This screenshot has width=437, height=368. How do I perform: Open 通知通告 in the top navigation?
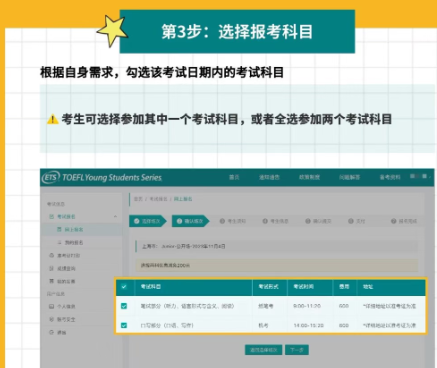pyautogui.click(x=269, y=177)
